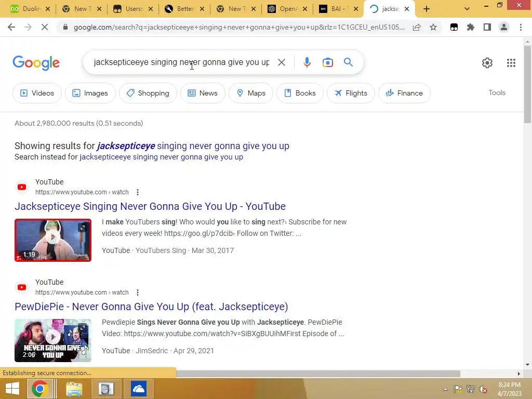Screen dimensions: 532x399
Task: Filter results by Flights
Action: coord(351,93)
